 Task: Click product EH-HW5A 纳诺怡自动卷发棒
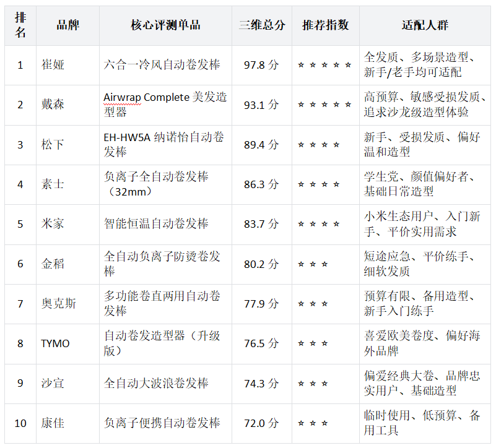click(165, 145)
